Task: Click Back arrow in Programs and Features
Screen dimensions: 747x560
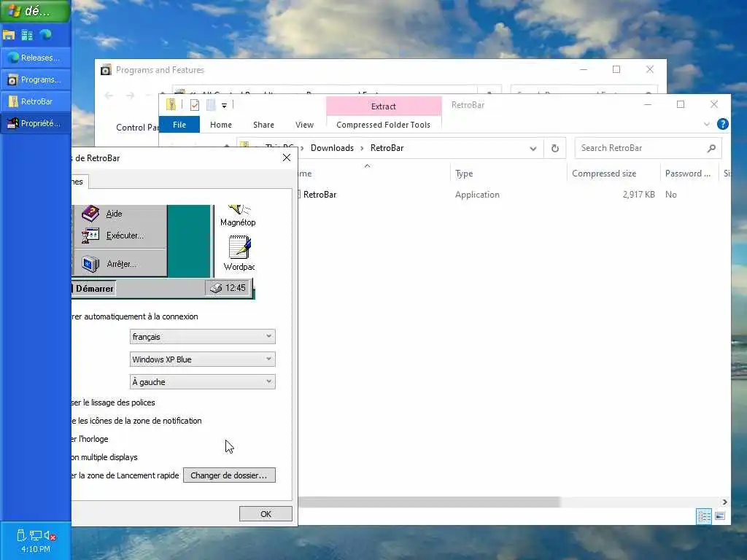Action: (x=109, y=96)
